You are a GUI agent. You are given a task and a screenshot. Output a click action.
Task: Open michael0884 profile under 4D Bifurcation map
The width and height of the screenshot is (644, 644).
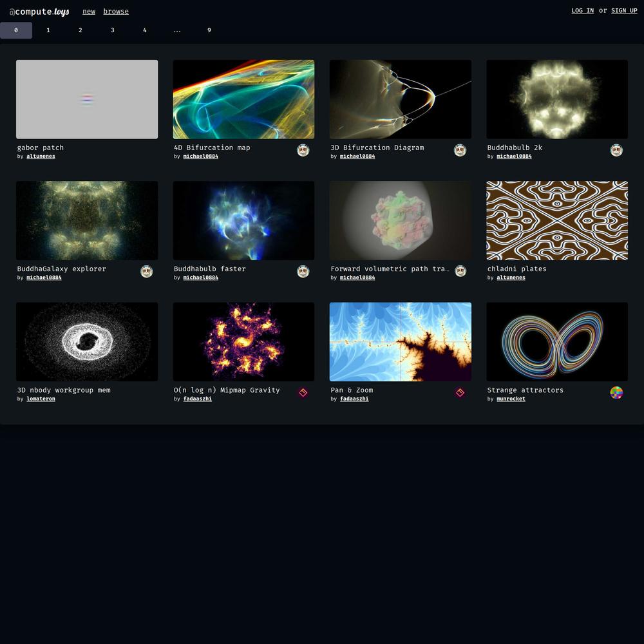coord(200,156)
